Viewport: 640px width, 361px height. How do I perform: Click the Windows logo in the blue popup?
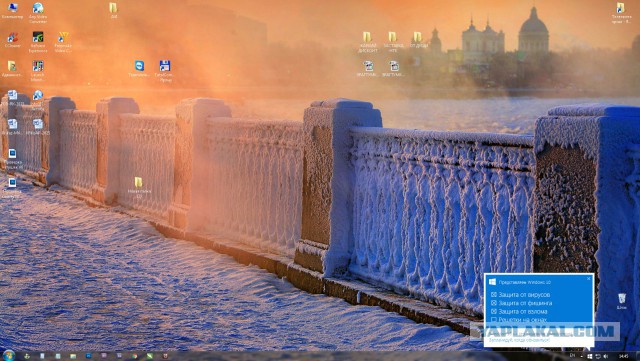pyautogui.click(x=492, y=282)
